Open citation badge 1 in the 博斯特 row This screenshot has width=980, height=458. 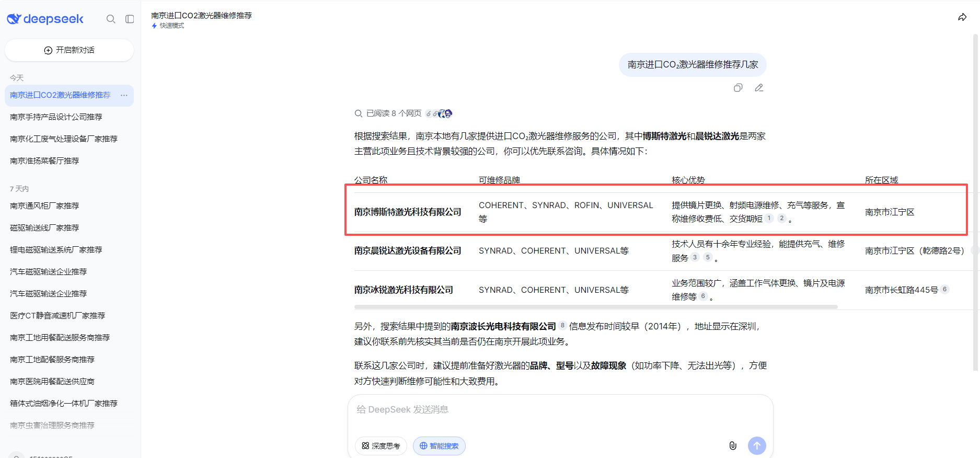click(769, 219)
